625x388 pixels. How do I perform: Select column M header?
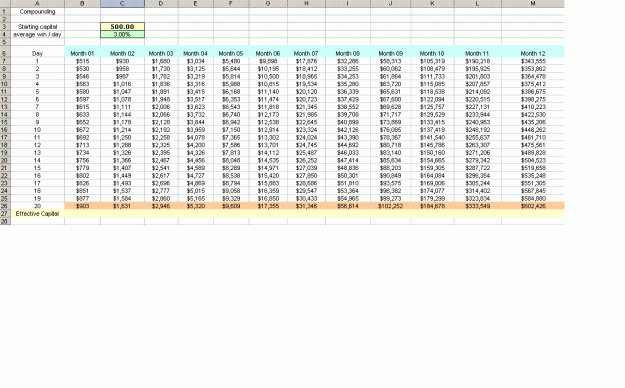pos(533,4)
